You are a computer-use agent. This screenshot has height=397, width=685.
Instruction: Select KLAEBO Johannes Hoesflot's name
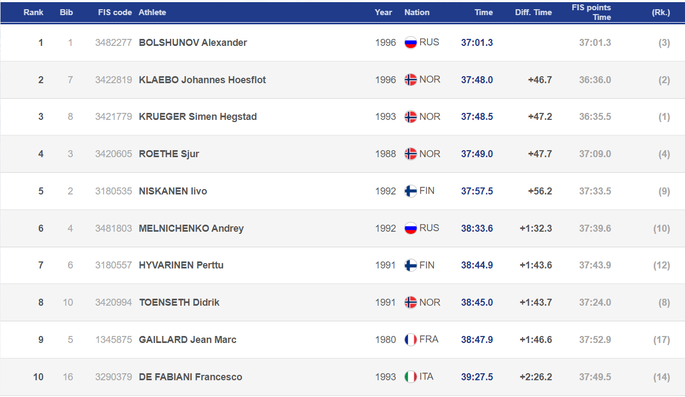pos(202,79)
